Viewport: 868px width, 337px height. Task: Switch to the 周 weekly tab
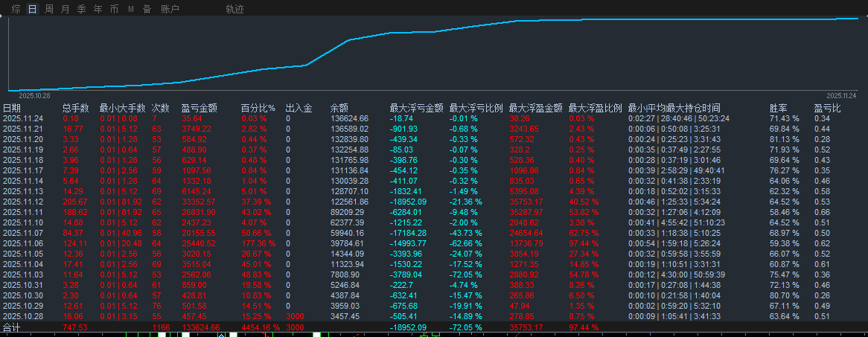point(49,9)
